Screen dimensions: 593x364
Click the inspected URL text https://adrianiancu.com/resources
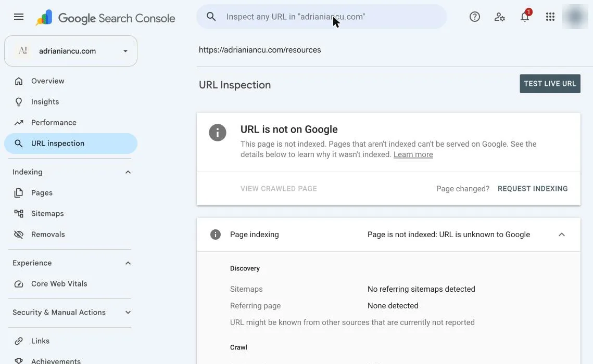[260, 50]
